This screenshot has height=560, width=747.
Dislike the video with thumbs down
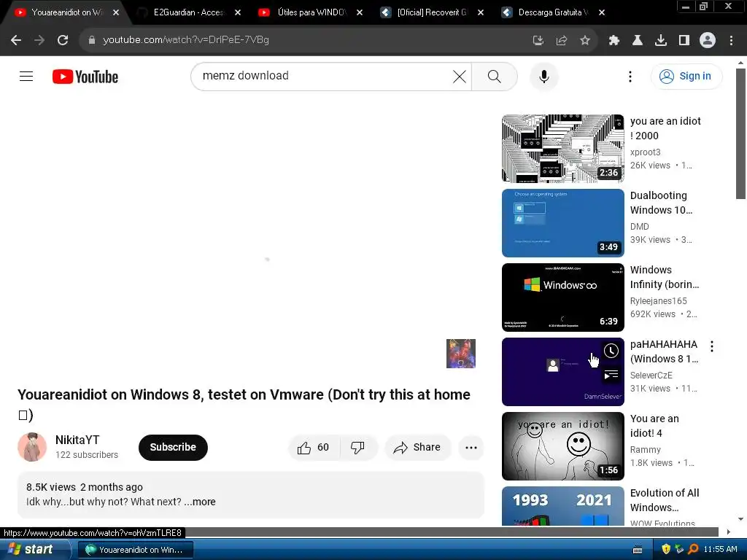click(x=357, y=448)
